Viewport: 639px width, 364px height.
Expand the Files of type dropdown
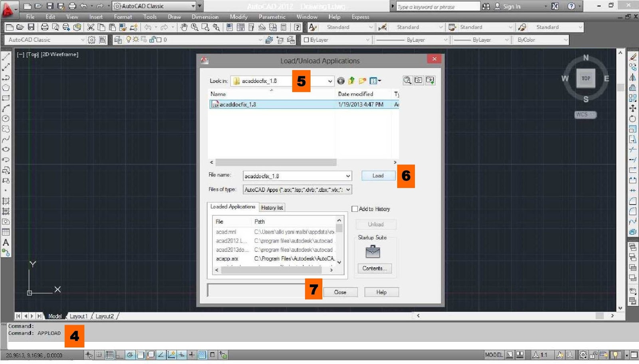(x=347, y=190)
